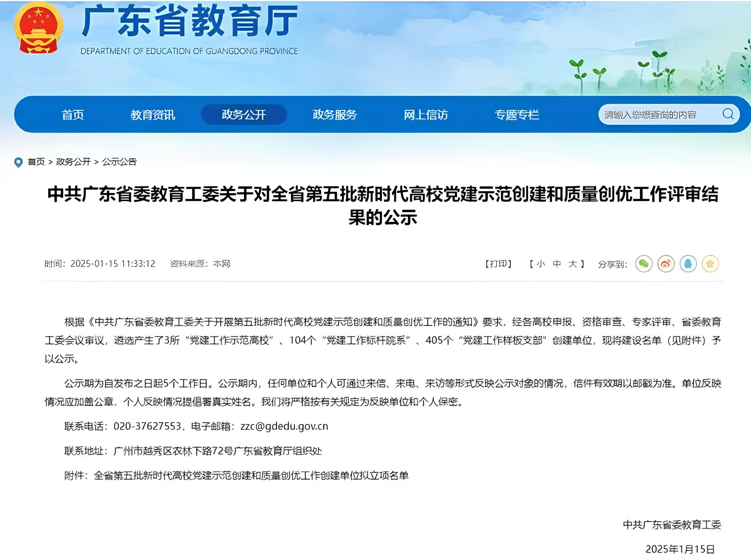This screenshot has width=751, height=560.
Task: Open the 教育资讯 navigation tab
Action: (x=153, y=115)
